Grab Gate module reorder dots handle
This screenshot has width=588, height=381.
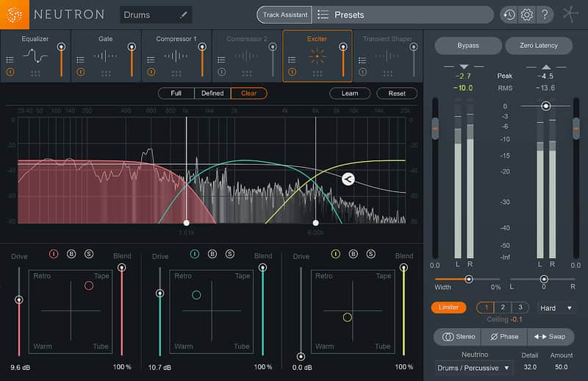coord(106,74)
